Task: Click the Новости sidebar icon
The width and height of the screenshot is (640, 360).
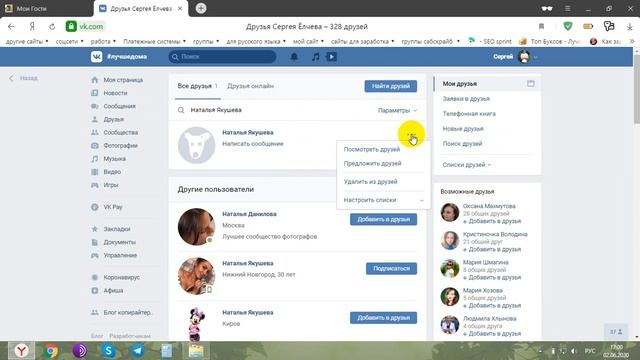Action: coord(95,93)
